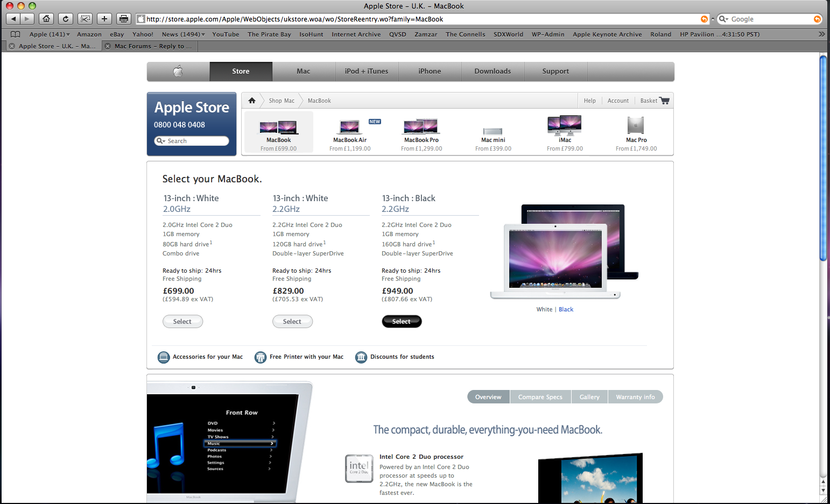Switch to the Compare Specs tab
Image resolution: width=830 pixels, height=504 pixels.
tap(540, 397)
